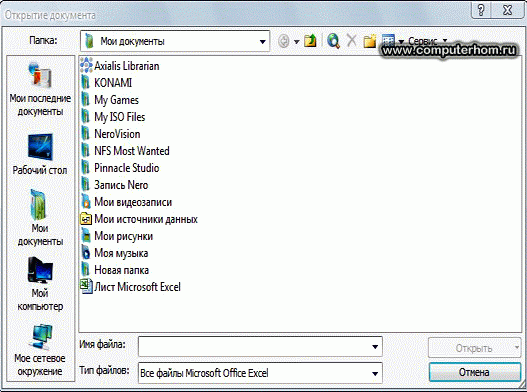Select Мои документы in places bar
The image size is (527, 392).
coord(40,218)
